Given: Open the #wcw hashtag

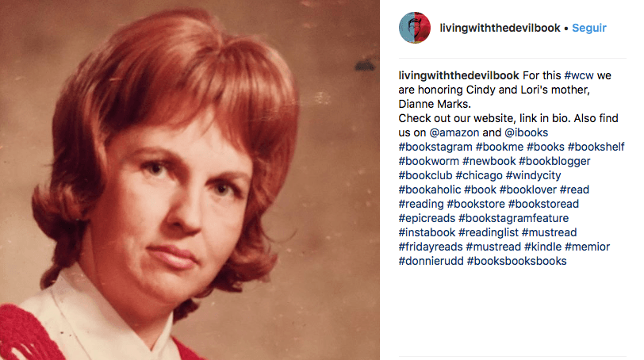Looking at the screenshot, I should coord(579,75).
